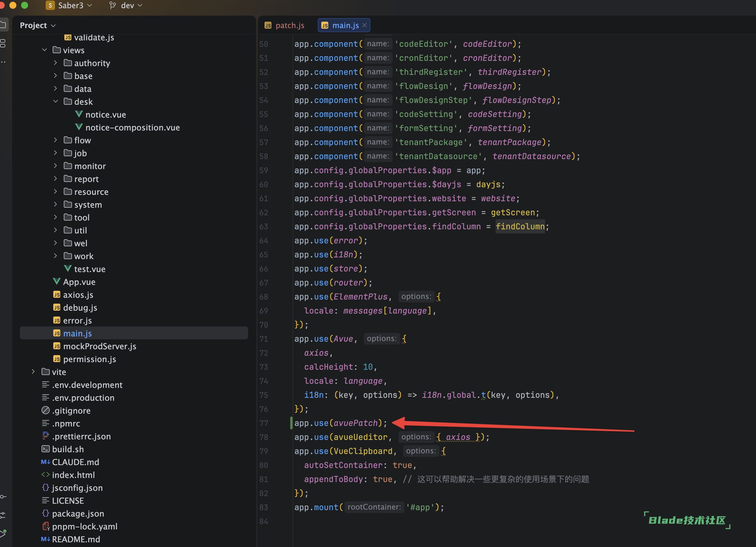Collapse the desk folder
756x547 pixels.
[55, 102]
